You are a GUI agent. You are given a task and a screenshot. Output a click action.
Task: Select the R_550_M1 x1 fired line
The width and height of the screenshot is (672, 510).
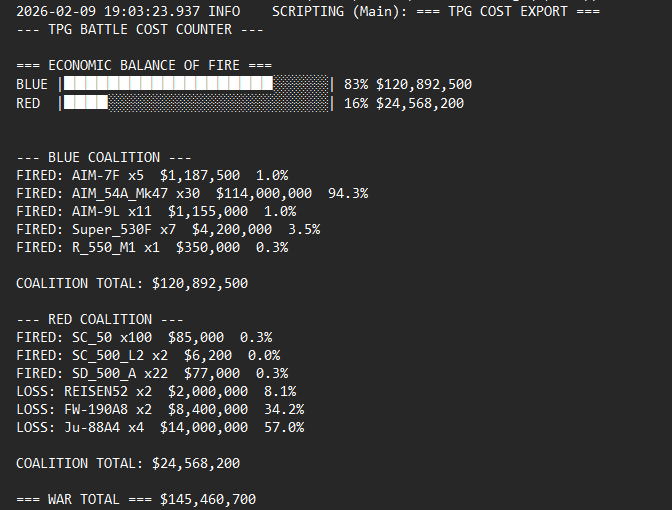[x=152, y=247]
